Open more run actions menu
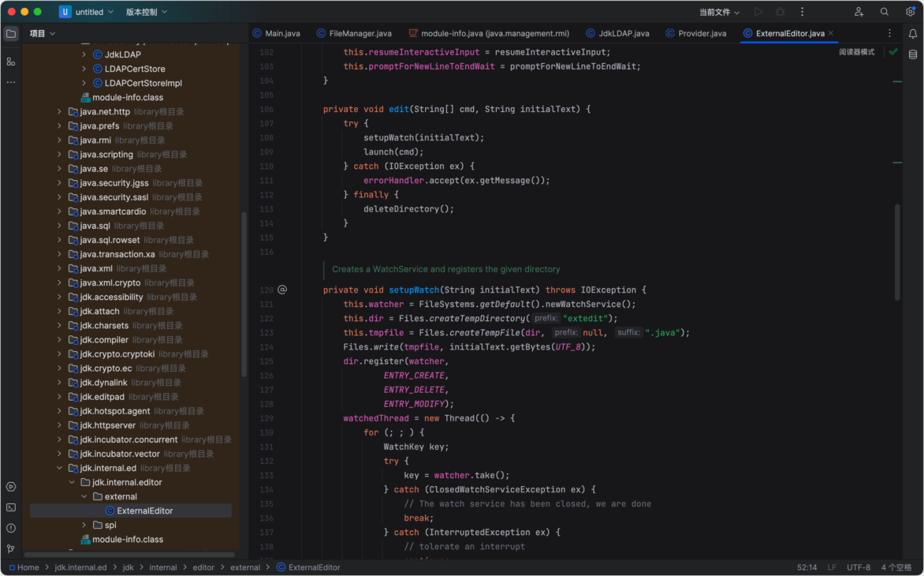The width and height of the screenshot is (924, 576). click(x=802, y=12)
